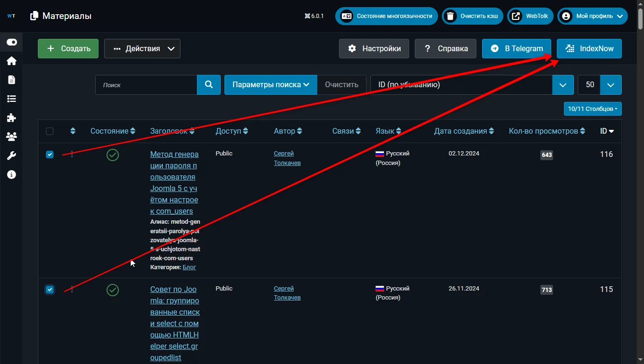The height and width of the screenshot is (364, 644).
Task: Open the Components puzzle icon in sidebar
Action: (x=11, y=118)
